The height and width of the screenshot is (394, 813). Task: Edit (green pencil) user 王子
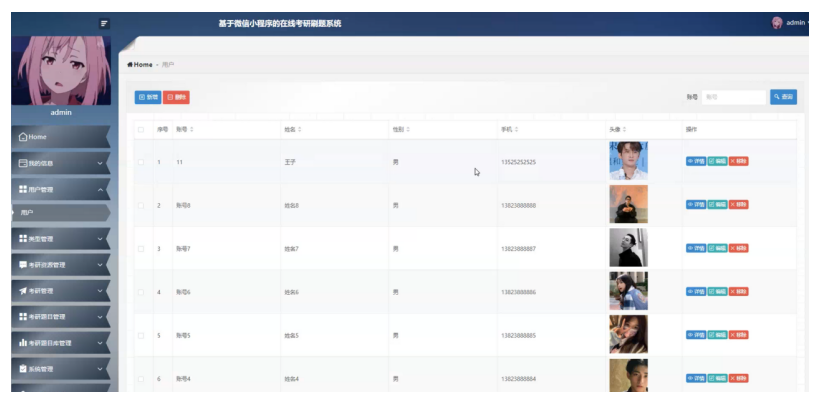[718, 161]
